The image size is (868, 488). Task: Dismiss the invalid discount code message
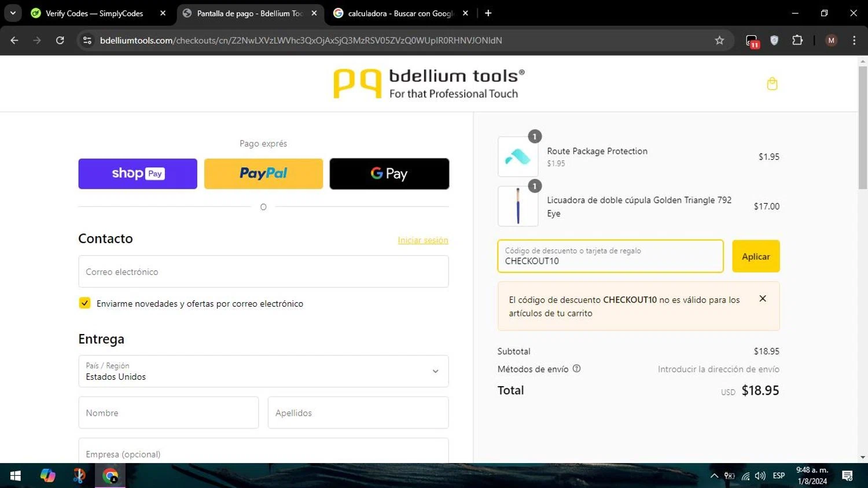763,299
